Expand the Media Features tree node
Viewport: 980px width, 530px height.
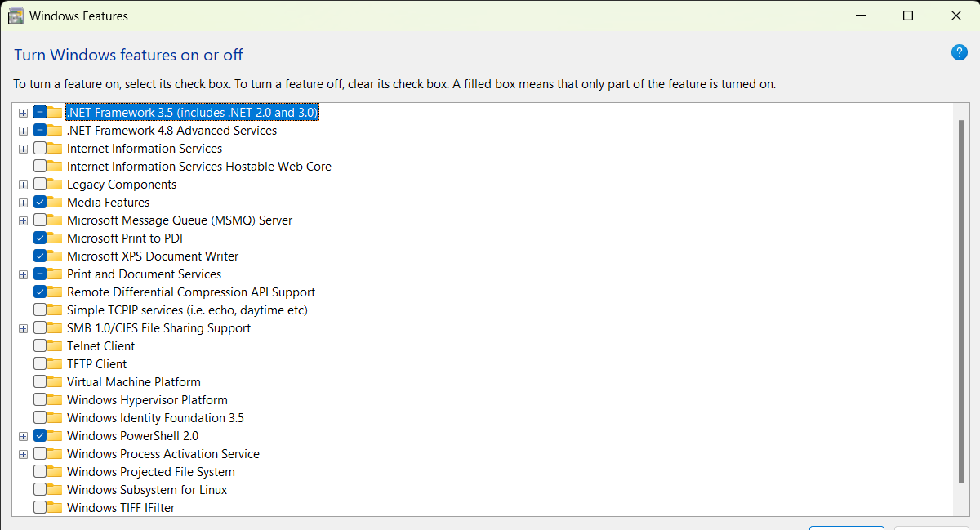[23, 203]
